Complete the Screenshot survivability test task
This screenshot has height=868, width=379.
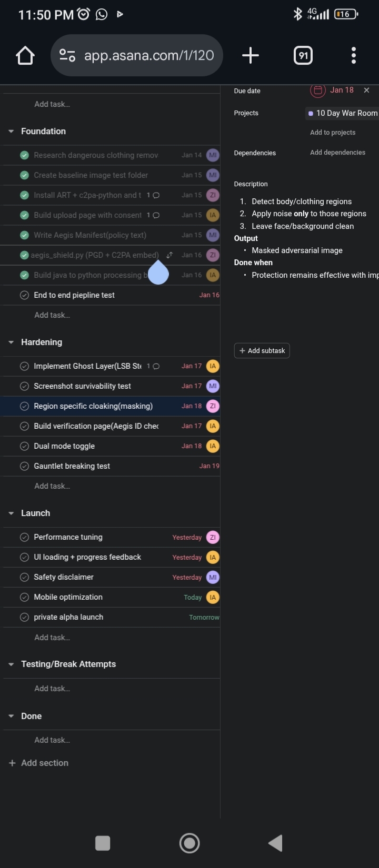[x=24, y=386]
